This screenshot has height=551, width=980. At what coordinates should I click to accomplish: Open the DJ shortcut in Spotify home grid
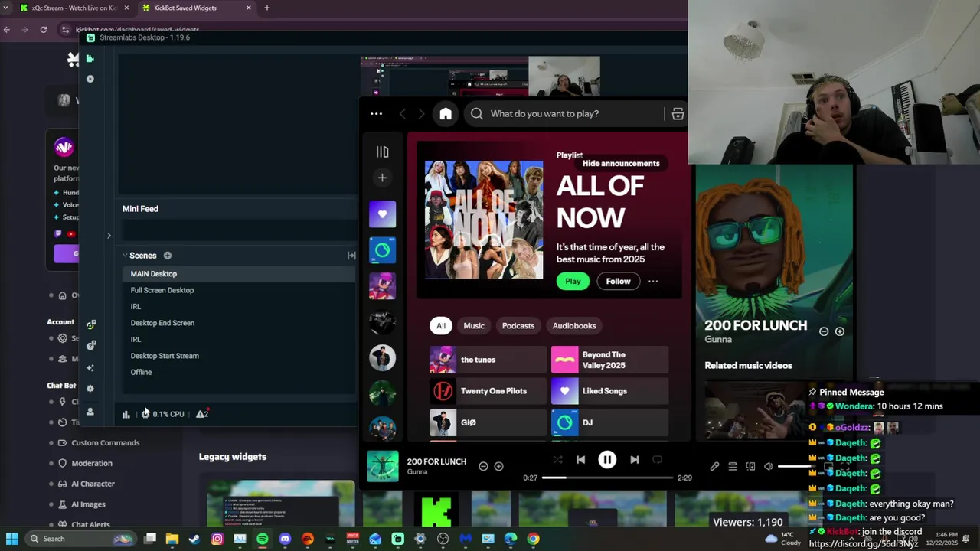pyautogui.click(x=609, y=422)
